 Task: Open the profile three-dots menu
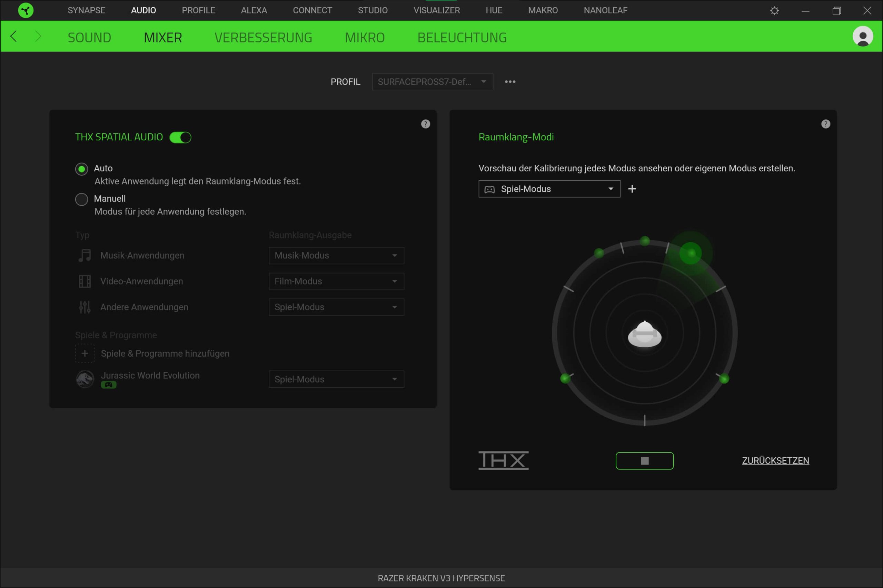tap(510, 82)
